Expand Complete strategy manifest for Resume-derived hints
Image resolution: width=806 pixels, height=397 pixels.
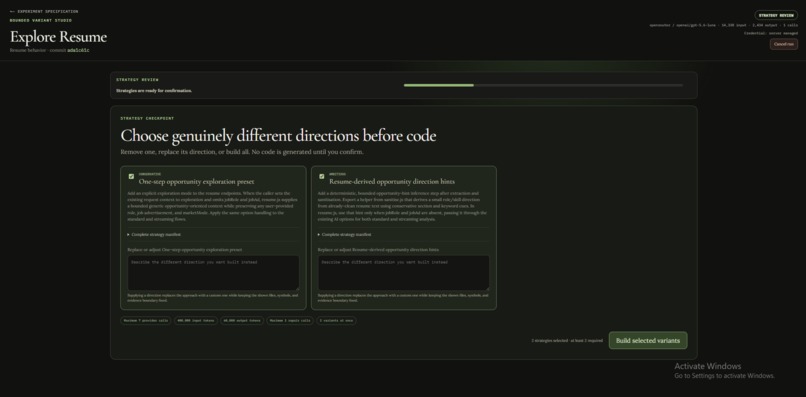tap(344, 234)
